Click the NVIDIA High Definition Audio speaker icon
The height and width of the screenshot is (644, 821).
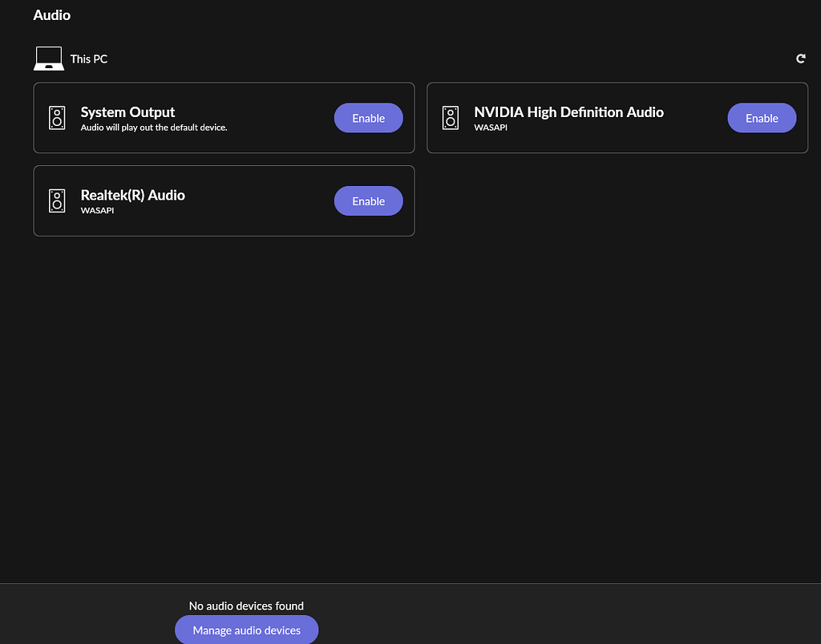[450, 117]
